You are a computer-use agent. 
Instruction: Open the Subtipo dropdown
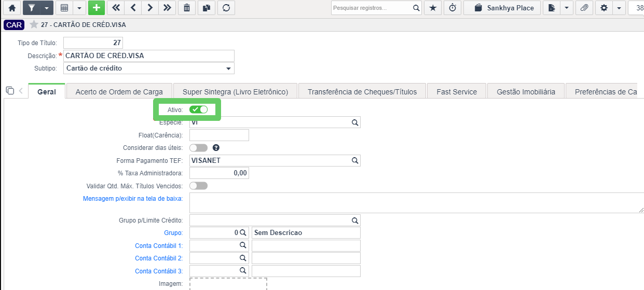149,68
